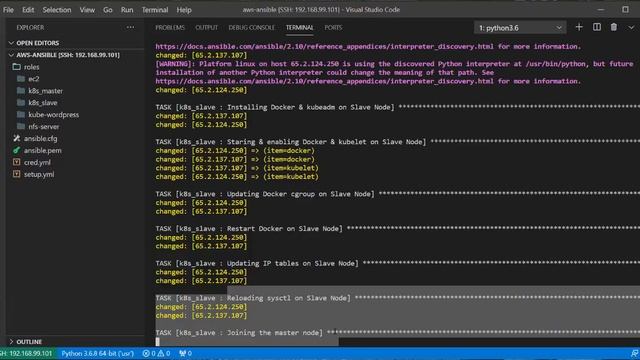Open the File menu
This screenshot has height=360, width=640.
coord(8,10)
